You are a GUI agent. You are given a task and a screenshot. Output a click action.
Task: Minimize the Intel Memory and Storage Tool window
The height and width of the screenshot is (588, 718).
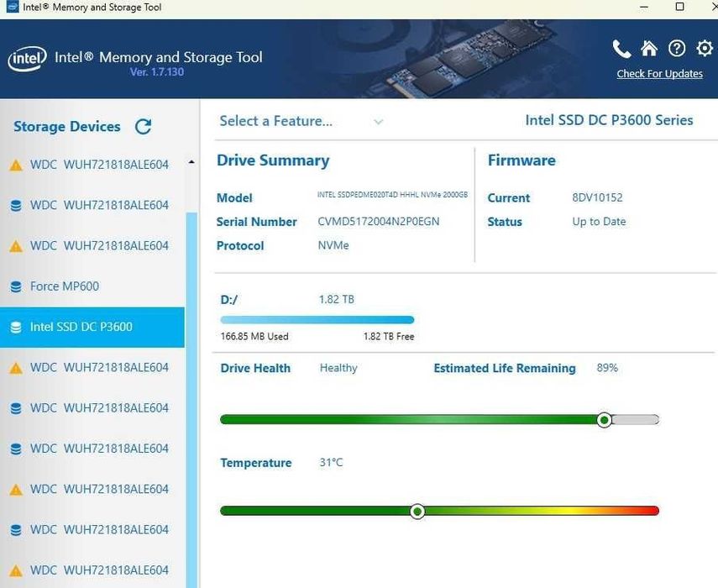point(644,7)
